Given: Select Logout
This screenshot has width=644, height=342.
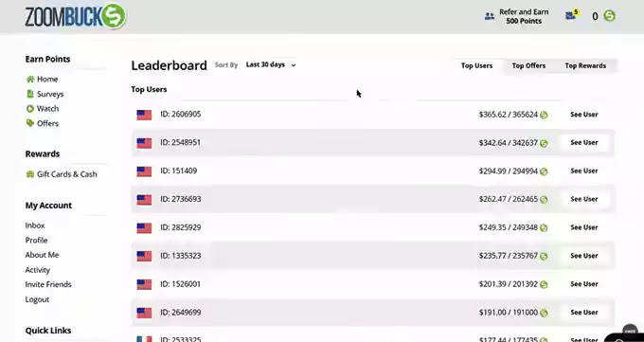Looking at the screenshot, I should [x=37, y=299].
